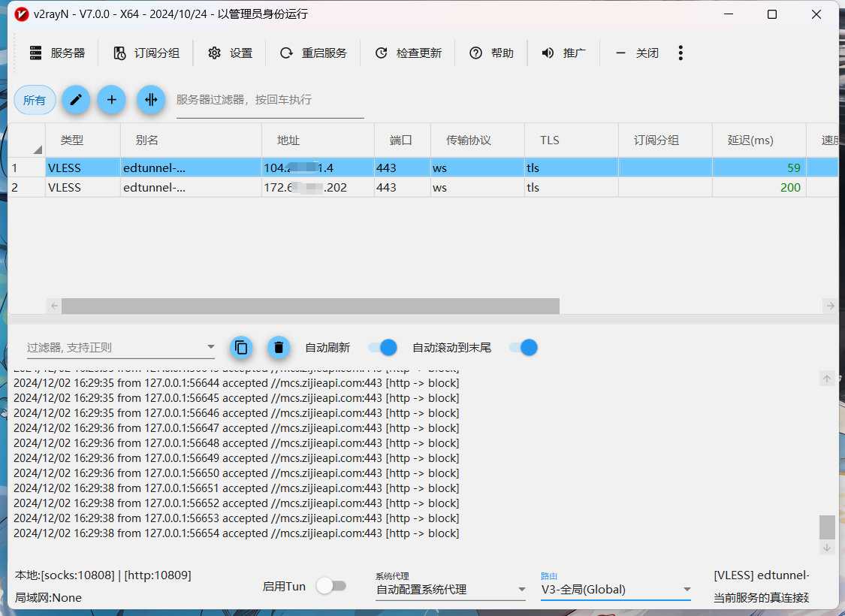The height and width of the screenshot is (616, 845).
Task: Expand the log filter dropdown arrow
Action: click(211, 347)
